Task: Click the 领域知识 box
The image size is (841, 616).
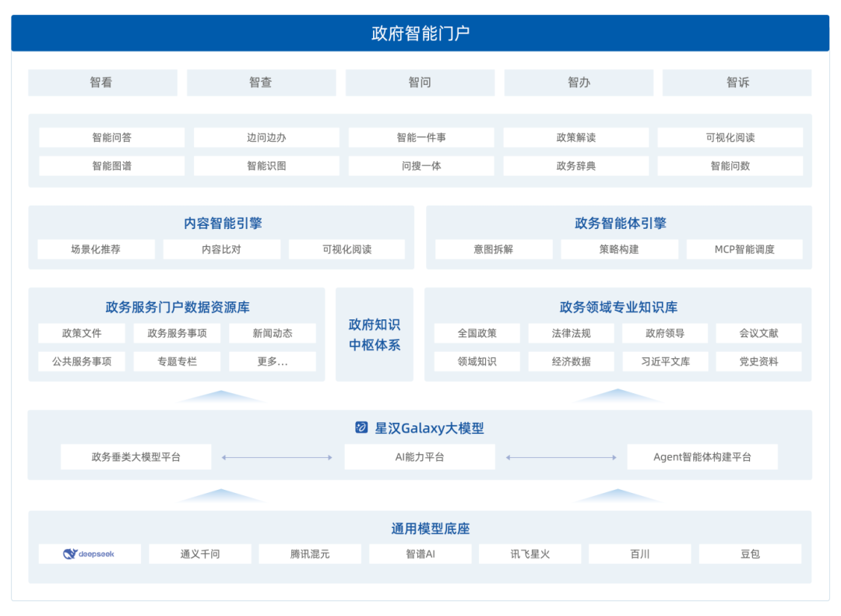Action: click(x=477, y=361)
